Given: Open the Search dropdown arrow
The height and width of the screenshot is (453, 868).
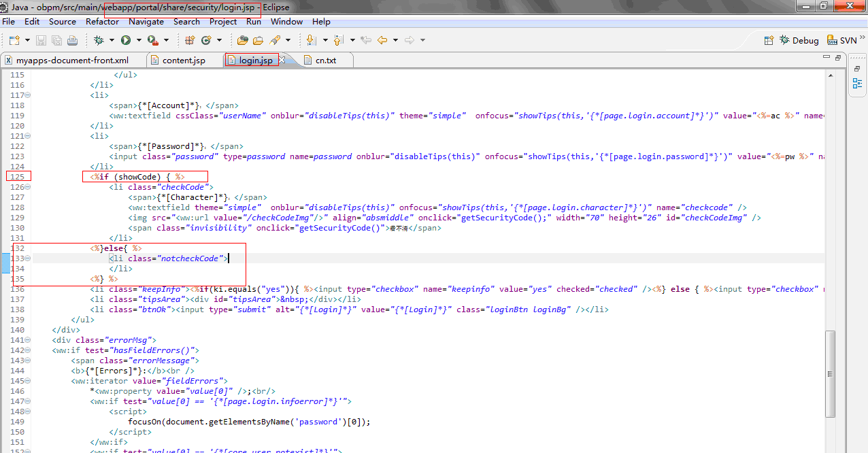Looking at the screenshot, I should tap(288, 40).
